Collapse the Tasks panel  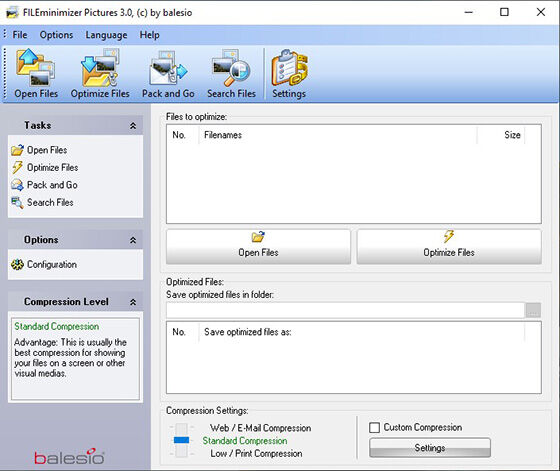pos(133,126)
